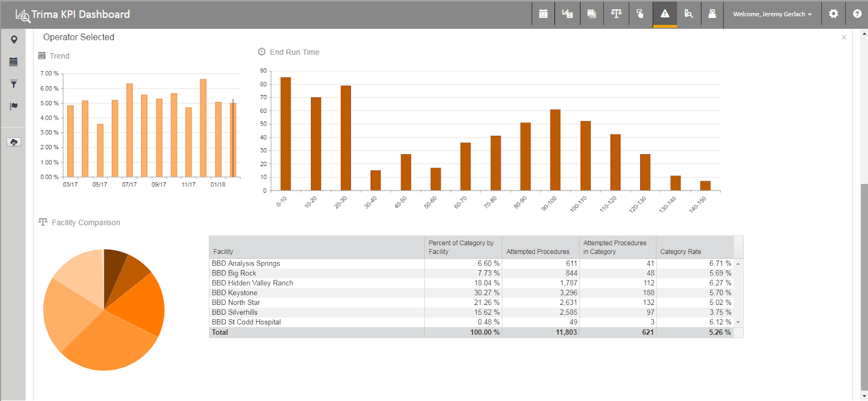The width and height of the screenshot is (868, 401).
Task: Sort by Attempted Procedures in Category header
Action: tap(618, 247)
